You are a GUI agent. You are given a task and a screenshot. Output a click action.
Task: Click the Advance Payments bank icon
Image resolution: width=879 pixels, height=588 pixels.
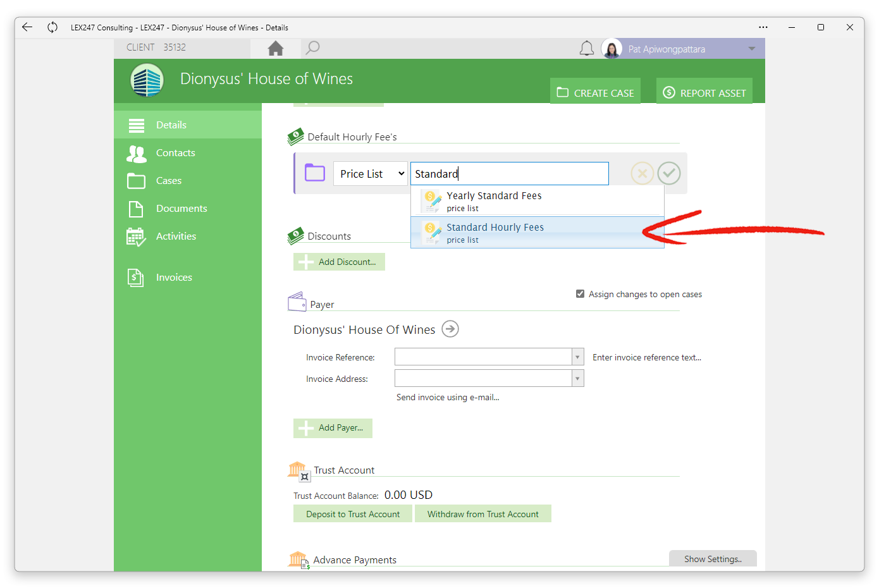click(x=298, y=560)
